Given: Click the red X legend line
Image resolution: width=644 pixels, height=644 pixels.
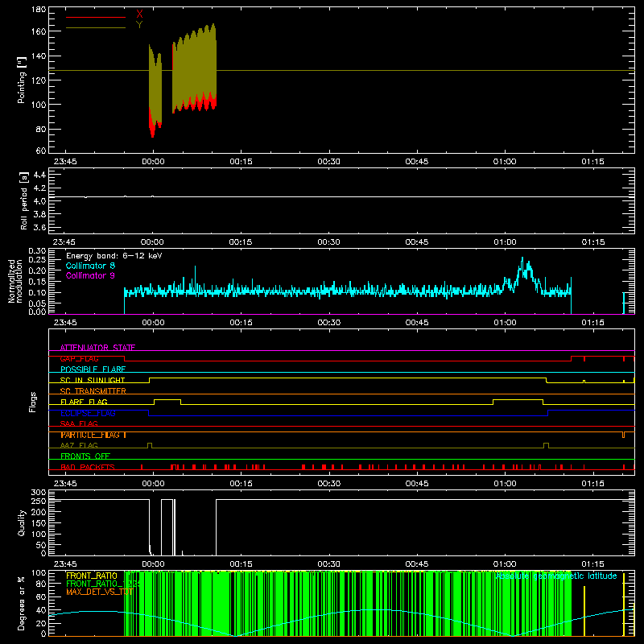Looking at the screenshot, I should click(x=96, y=17).
